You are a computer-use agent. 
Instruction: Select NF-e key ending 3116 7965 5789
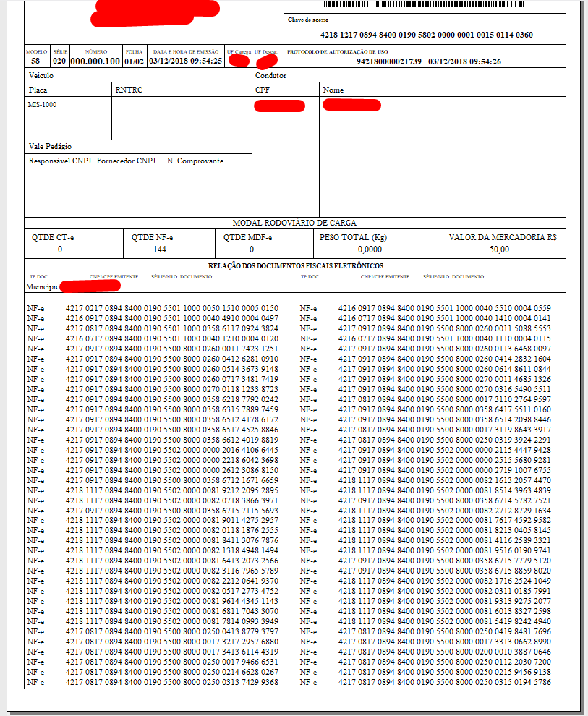coord(171,571)
